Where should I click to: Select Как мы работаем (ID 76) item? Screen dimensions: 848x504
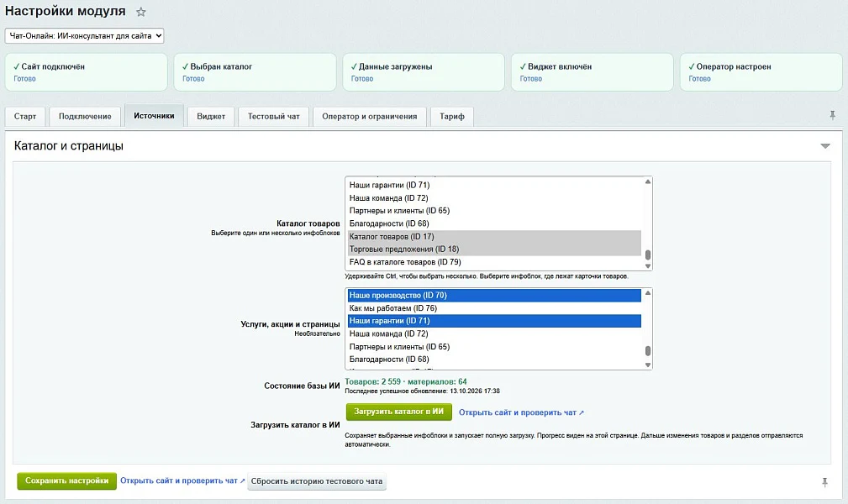click(494, 308)
